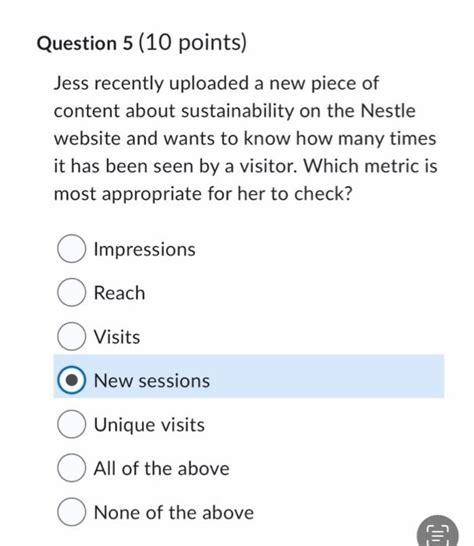Click the highlighted blue New sessions row
The height and width of the screenshot is (546, 474).
(249, 376)
